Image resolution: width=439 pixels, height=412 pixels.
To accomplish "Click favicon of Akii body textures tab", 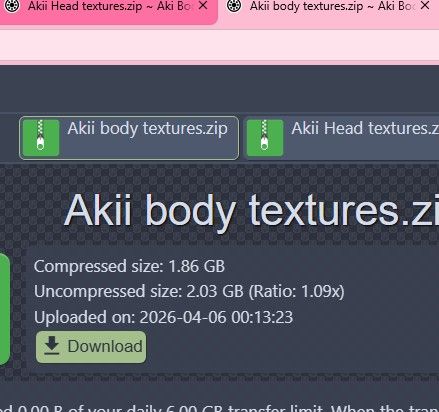I will click(x=234, y=6).
